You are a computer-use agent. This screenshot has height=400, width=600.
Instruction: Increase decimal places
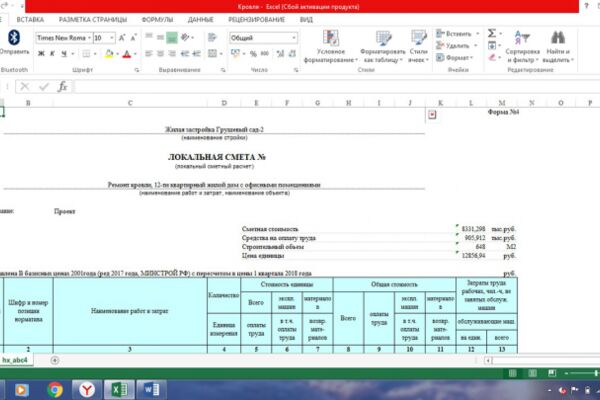pos(280,54)
